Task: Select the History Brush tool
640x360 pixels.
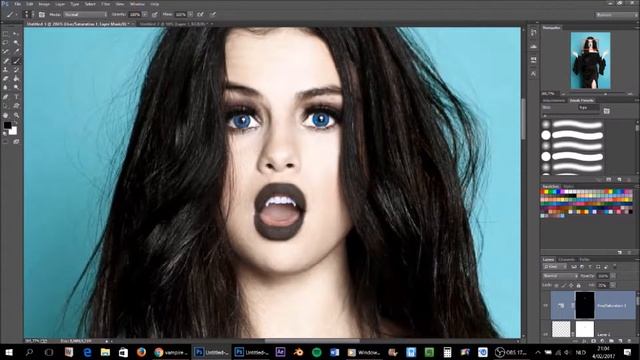Action: point(16,69)
